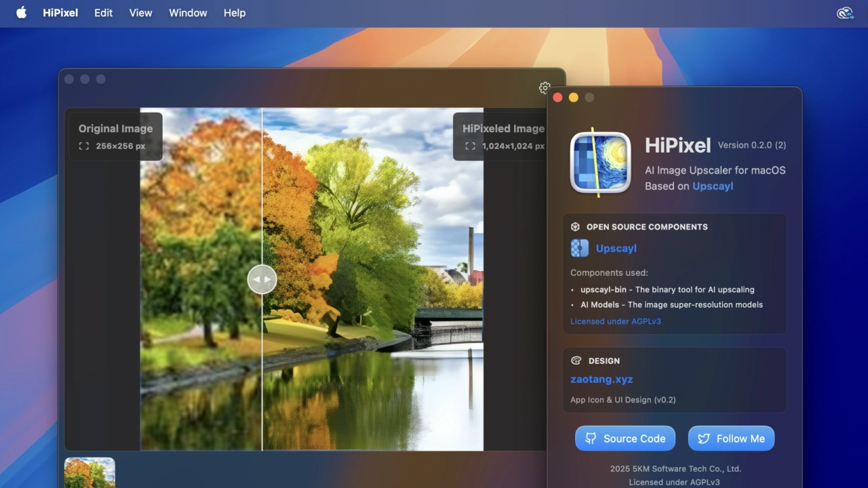The image size is (868, 488).
Task: Click the Components used: label
Action: click(609, 272)
